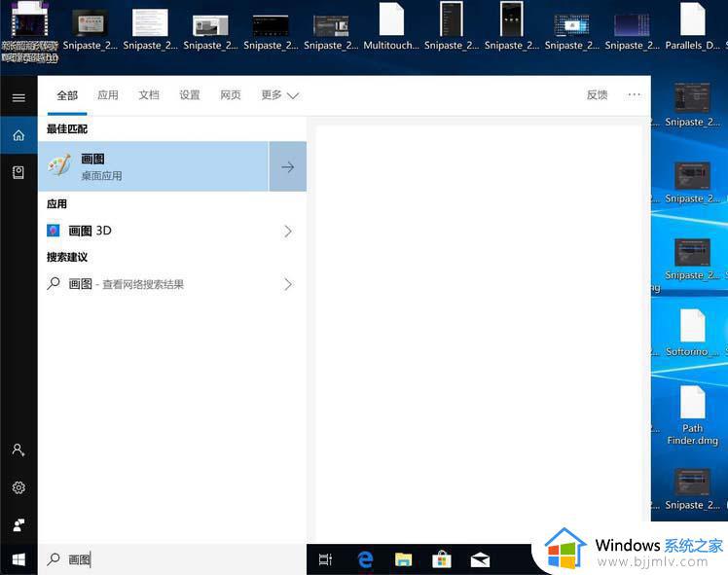This screenshot has height=575, width=728.
Task: Open the Notebook icon in the sidebar
Action: coord(18,172)
